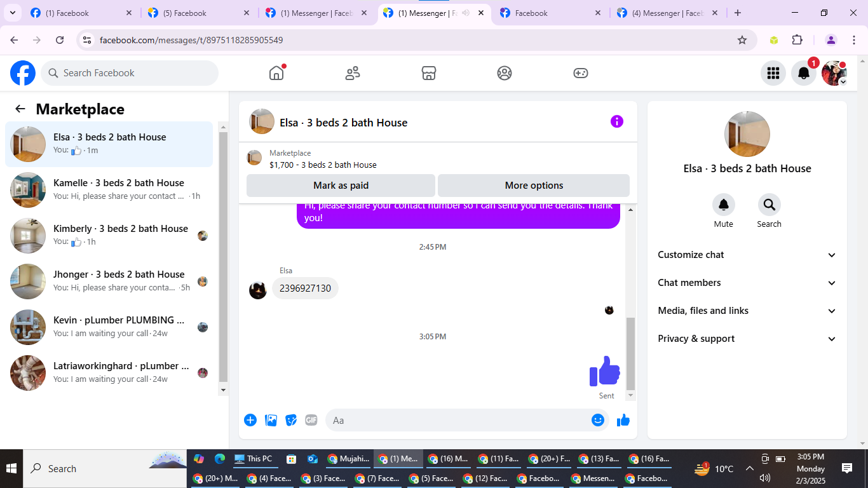Open Jhonger 3 beds 2 bath conversation
The height and width of the screenshot is (488, 868).
[x=109, y=281]
